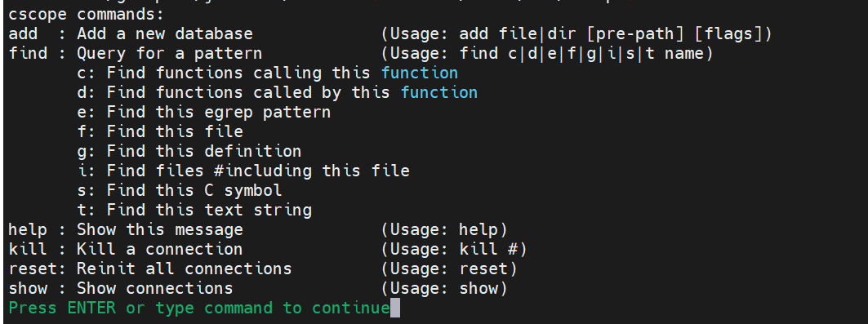Screen dimensions: 868x324
Task: Click the '(Usage: show)' text
Action: click(444, 289)
